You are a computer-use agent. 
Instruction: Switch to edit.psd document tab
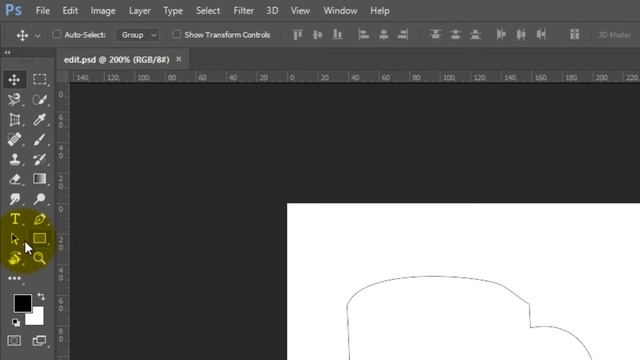pyautogui.click(x=117, y=60)
